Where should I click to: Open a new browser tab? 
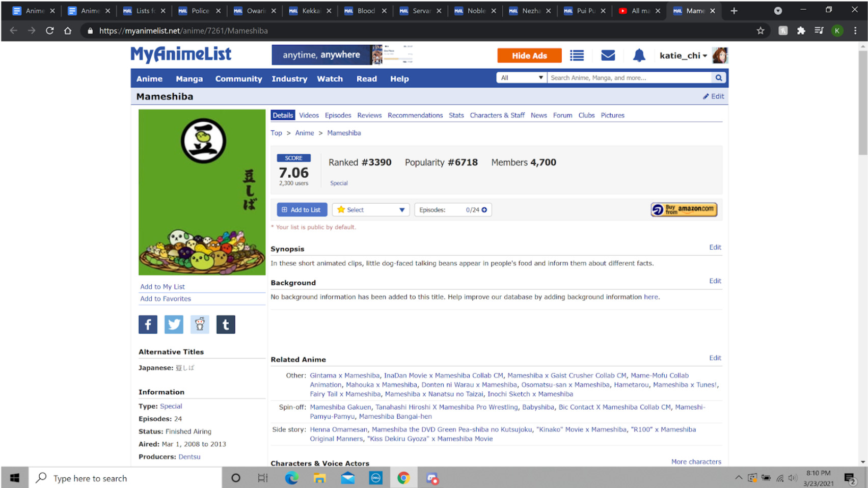coord(734,11)
